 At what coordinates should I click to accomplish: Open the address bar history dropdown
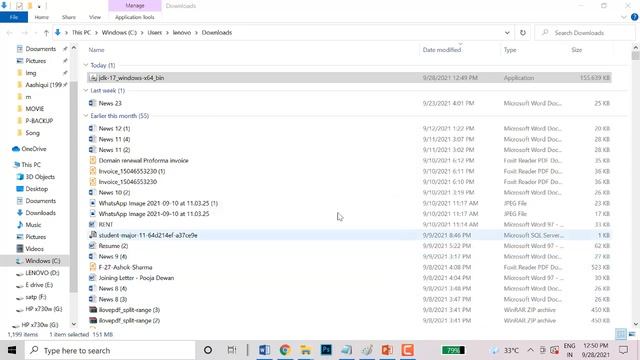(x=507, y=33)
